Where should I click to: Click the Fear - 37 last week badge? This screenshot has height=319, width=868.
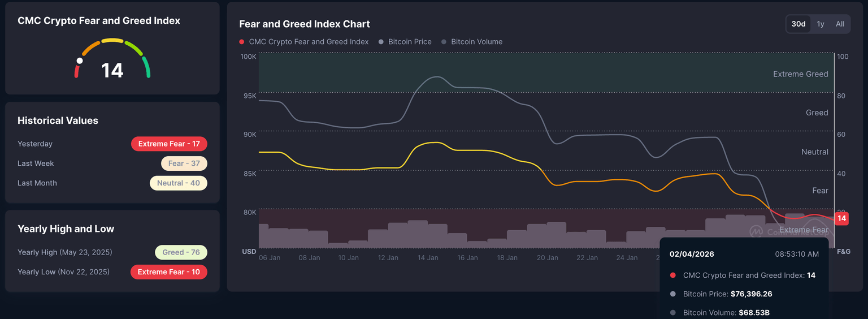[x=184, y=163]
